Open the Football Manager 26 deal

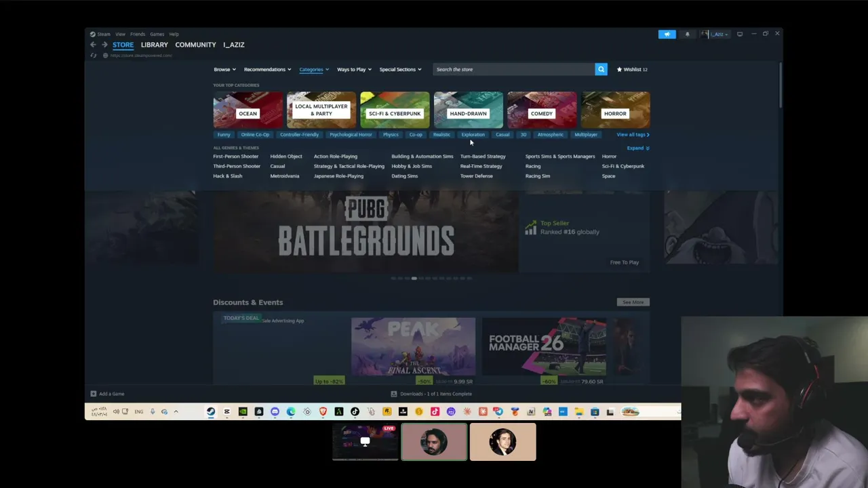pyautogui.click(x=544, y=351)
